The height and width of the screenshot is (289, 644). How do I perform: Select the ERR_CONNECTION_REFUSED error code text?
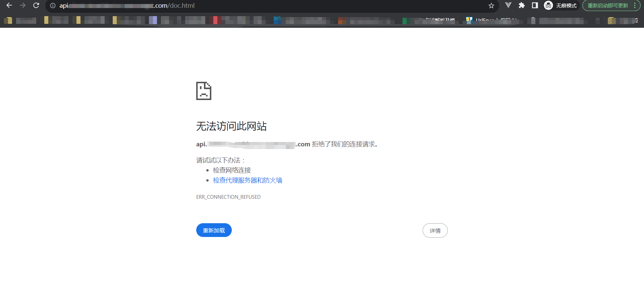coord(228,197)
